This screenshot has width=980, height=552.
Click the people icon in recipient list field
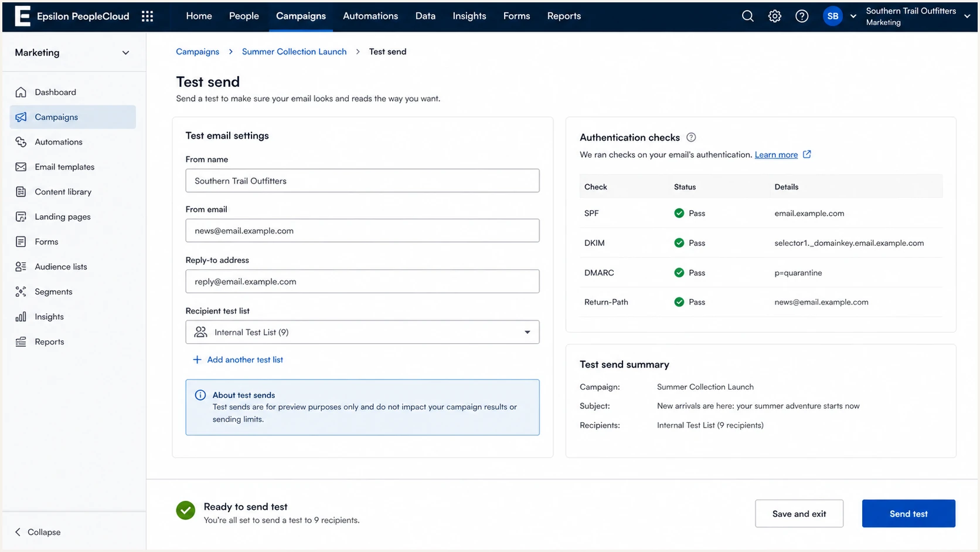pyautogui.click(x=200, y=332)
